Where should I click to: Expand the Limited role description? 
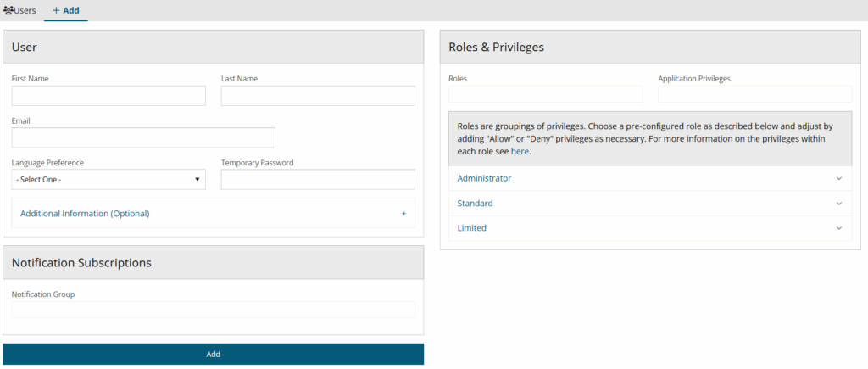click(471, 228)
